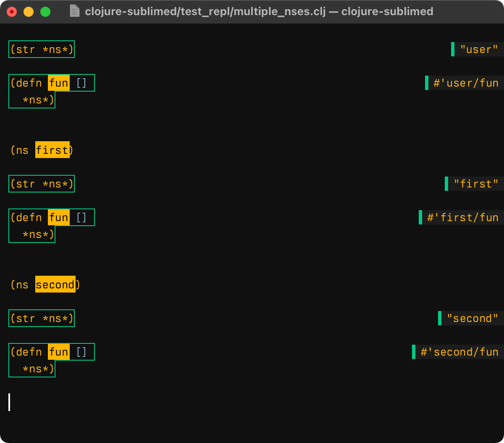Click 'fun' in the defn below ns first
Image resolution: width=504 pixels, height=443 pixels.
click(58, 218)
